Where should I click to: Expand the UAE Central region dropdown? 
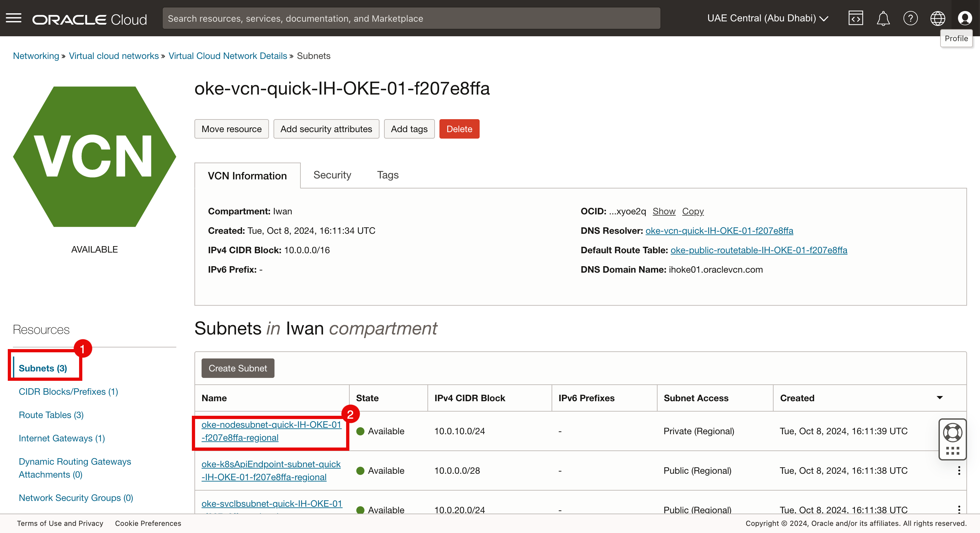pyautogui.click(x=767, y=18)
